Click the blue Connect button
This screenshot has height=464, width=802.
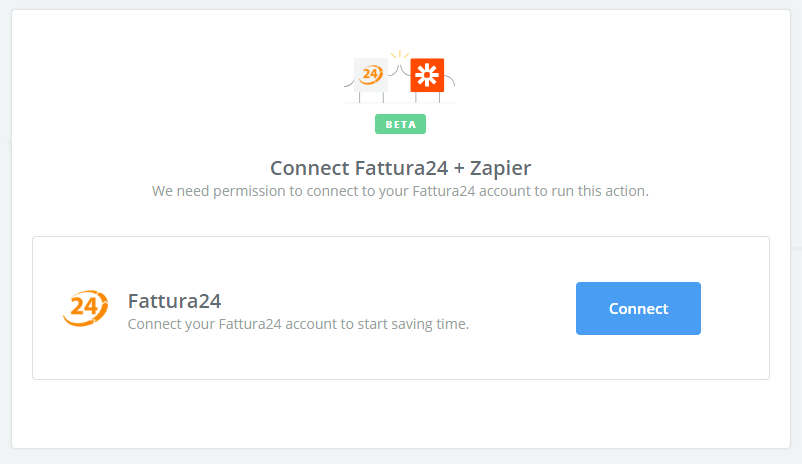click(x=638, y=308)
